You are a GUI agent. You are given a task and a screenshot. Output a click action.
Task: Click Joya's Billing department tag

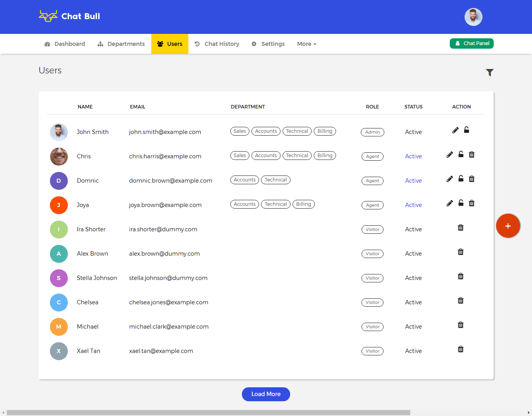coord(304,204)
